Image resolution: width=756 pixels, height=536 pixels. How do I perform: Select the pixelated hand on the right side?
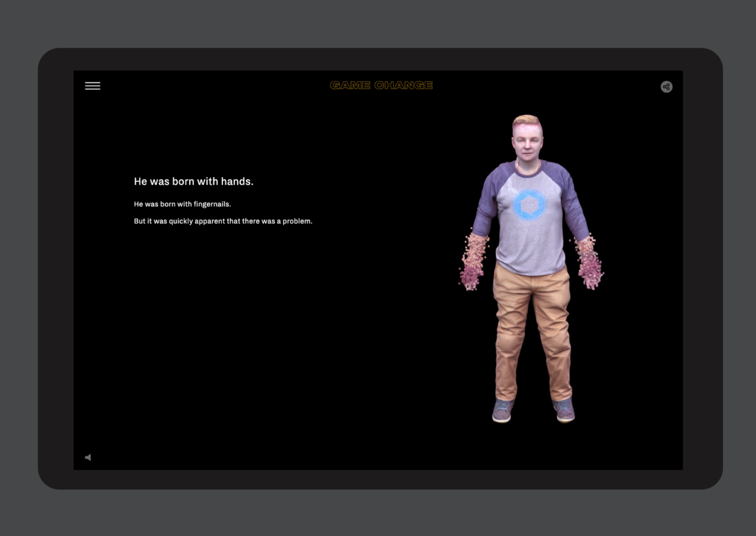pos(589,262)
